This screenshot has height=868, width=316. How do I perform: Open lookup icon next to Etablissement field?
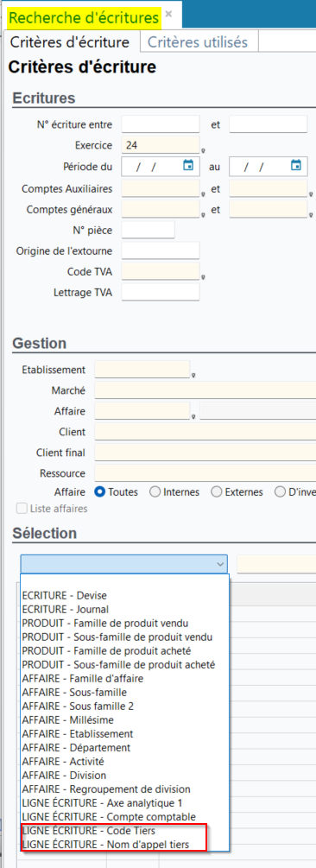coord(193,376)
